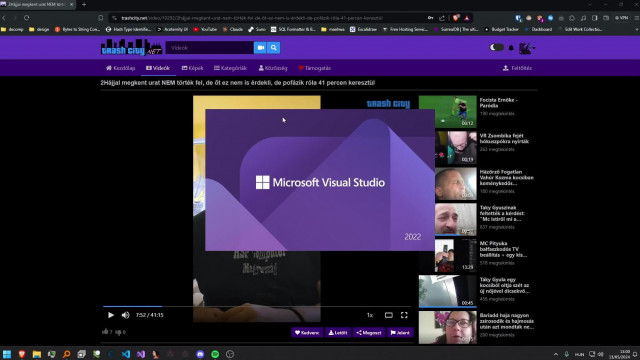Like the video with the thumbs-up icon
This screenshot has width=640, height=360.
click(x=105, y=331)
